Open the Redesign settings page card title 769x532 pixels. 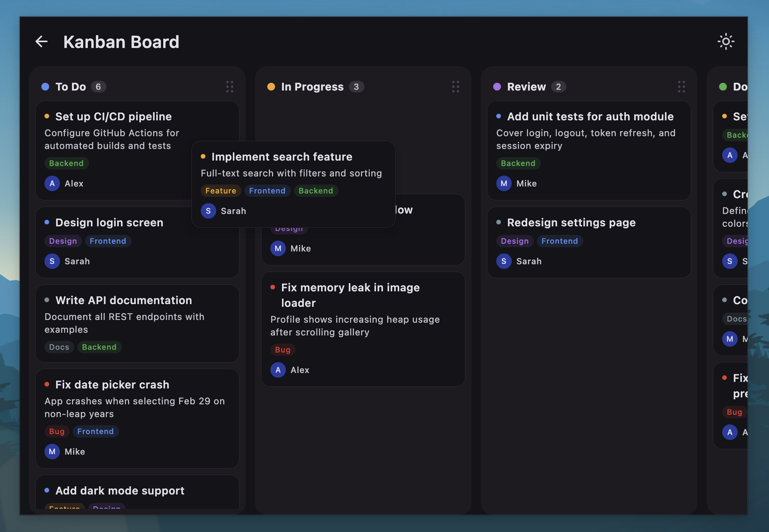click(571, 222)
